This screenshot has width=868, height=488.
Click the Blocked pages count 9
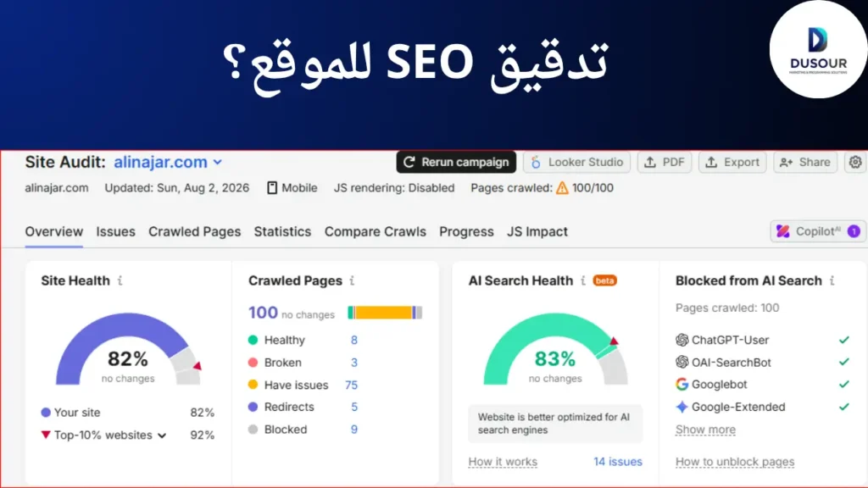pyautogui.click(x=353, y=430)
